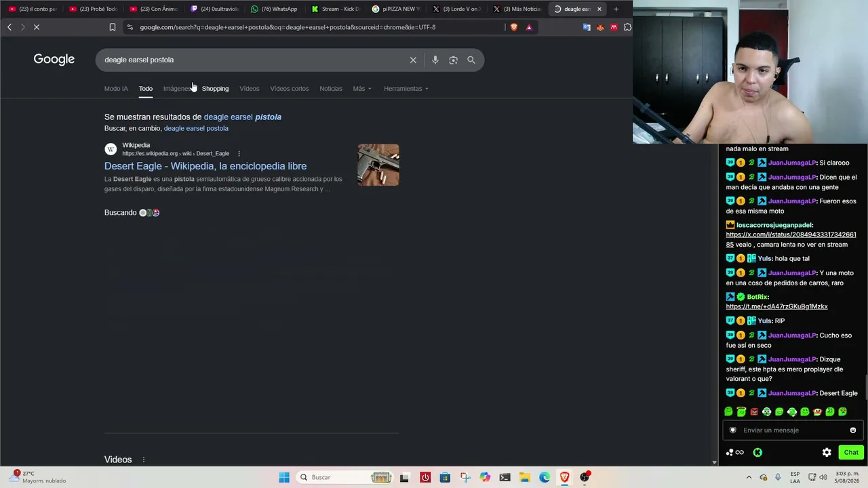Switch to the 0xultraviole Twitch tab
868x488 pixels.
(214, 9)
